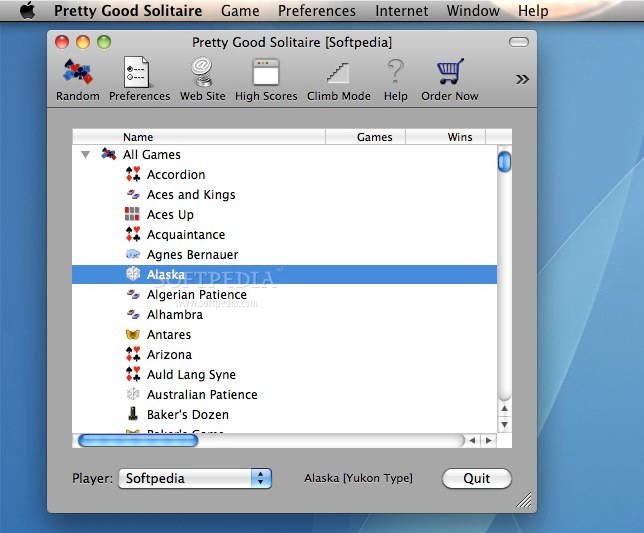Select the "All Games" row text
The width and height of the screenshot is (644, 533).
pyautogui.click(x=152, y=154)
